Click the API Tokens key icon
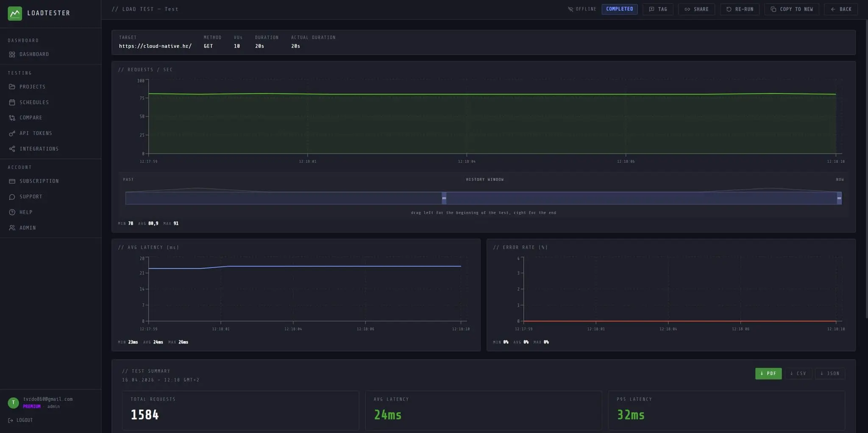 click(12, 133)
